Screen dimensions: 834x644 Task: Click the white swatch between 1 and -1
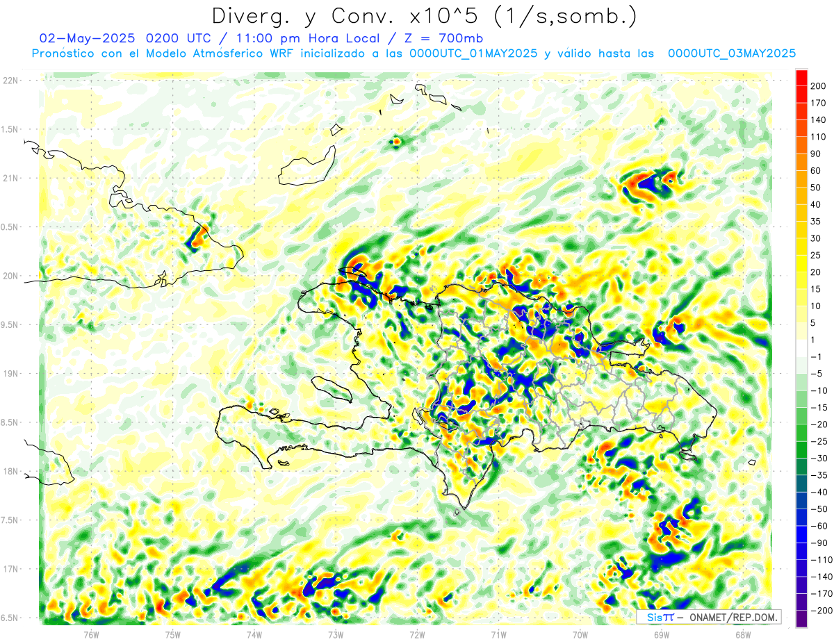coord(801,348)
